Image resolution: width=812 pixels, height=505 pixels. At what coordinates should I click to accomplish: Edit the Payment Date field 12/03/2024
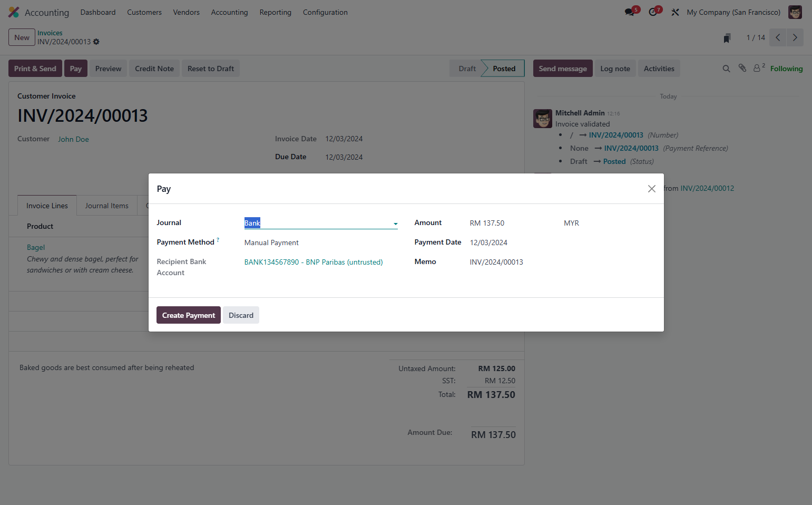488,242
